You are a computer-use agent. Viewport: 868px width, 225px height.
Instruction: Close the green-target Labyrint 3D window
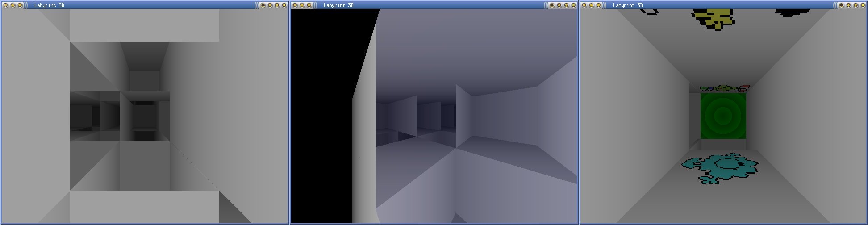pyautogui.click(x=863, y=5)
